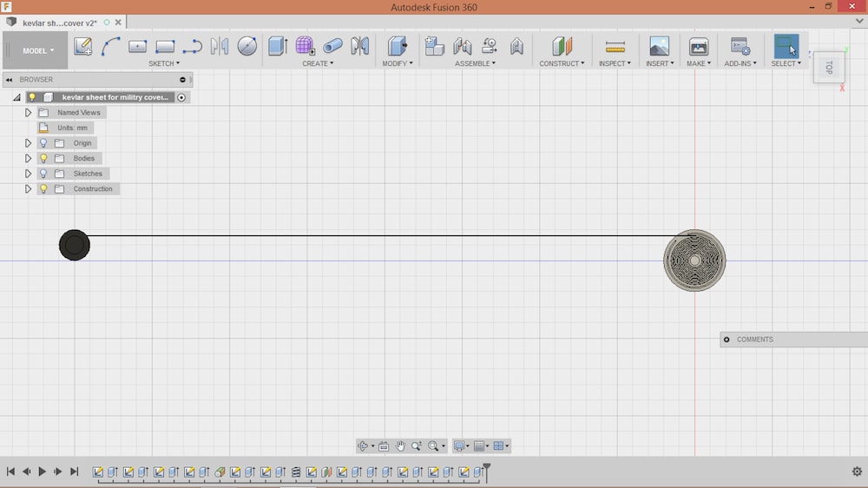Image resolution: width=868 pixels, height=488 pixels.
Task: Open the Measure inspect tool
Action: pyautogui.click(x=615, y=47)
